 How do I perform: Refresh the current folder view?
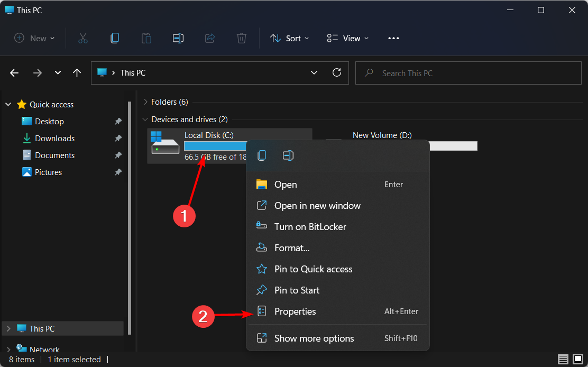pos(336,73)
